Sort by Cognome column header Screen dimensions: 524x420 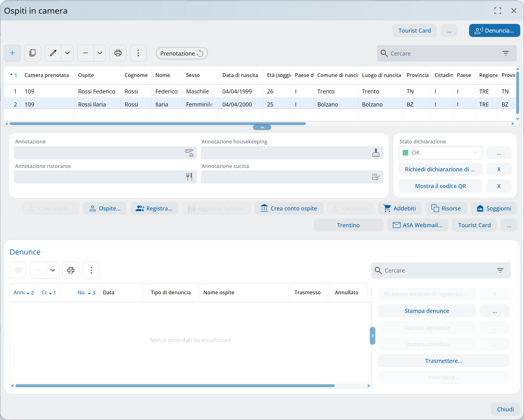[x=136, y=75]
